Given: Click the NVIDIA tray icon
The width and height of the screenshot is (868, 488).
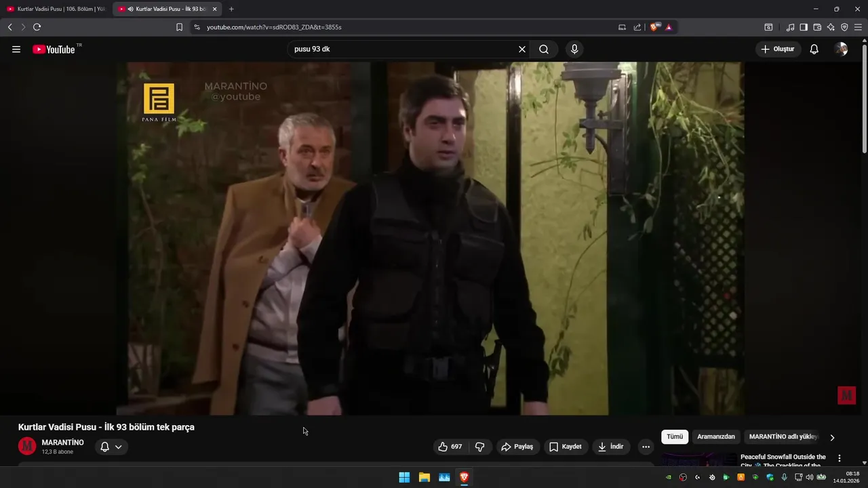Looking at the screenshot, I should 669,477.
